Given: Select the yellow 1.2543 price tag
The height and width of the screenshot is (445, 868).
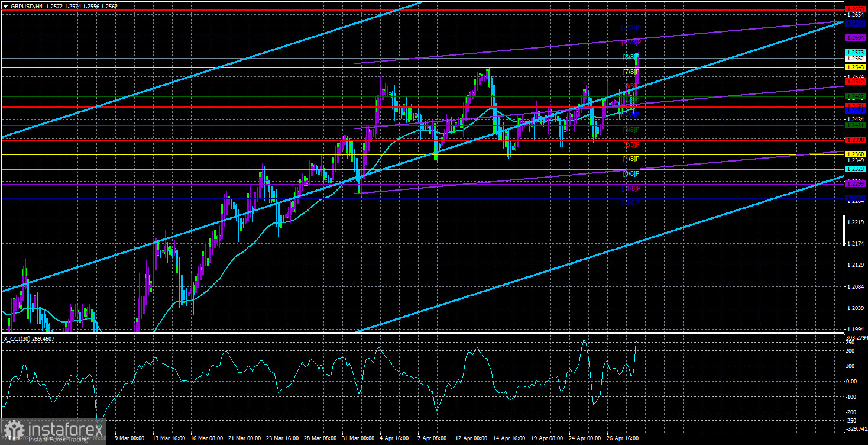Looking at the screenshot, I should click(x=855, y=67).
